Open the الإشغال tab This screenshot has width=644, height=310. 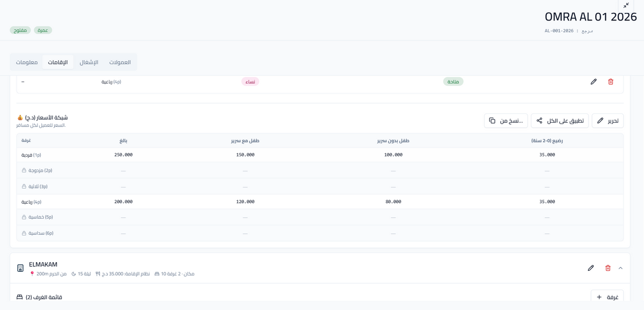pos(89,62)
